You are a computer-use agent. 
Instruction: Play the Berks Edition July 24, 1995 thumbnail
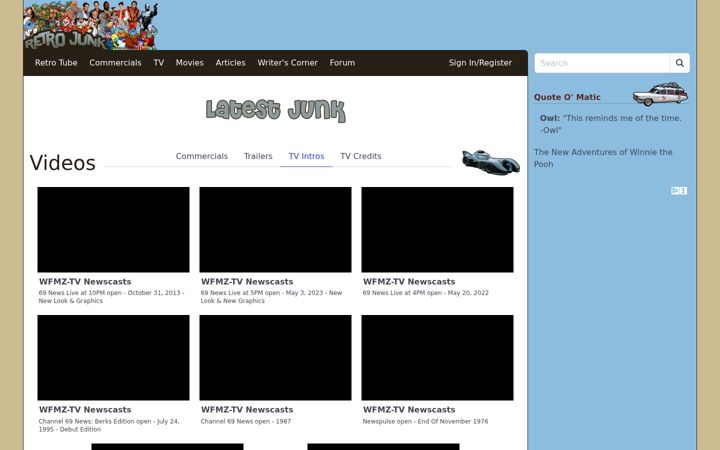click(x=113, y=358)
